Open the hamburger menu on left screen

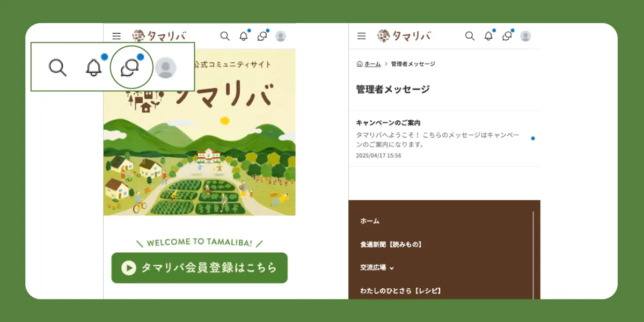coord(116,36)
